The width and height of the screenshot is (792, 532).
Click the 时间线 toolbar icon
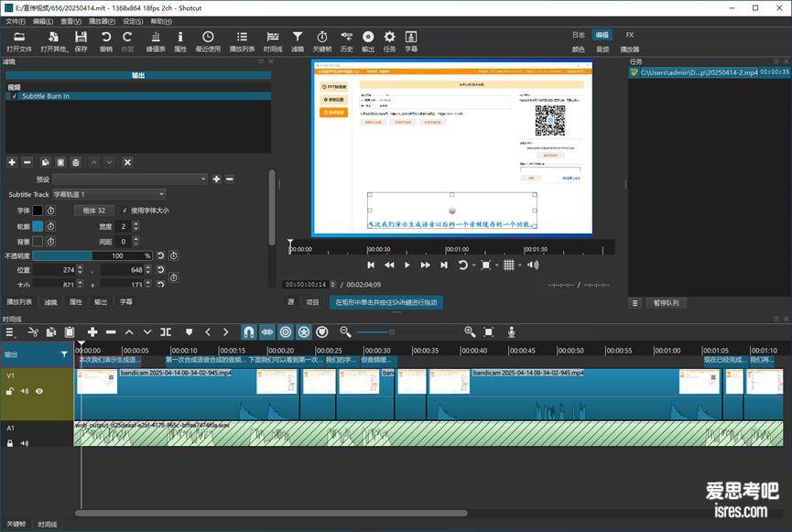point(273,41)
